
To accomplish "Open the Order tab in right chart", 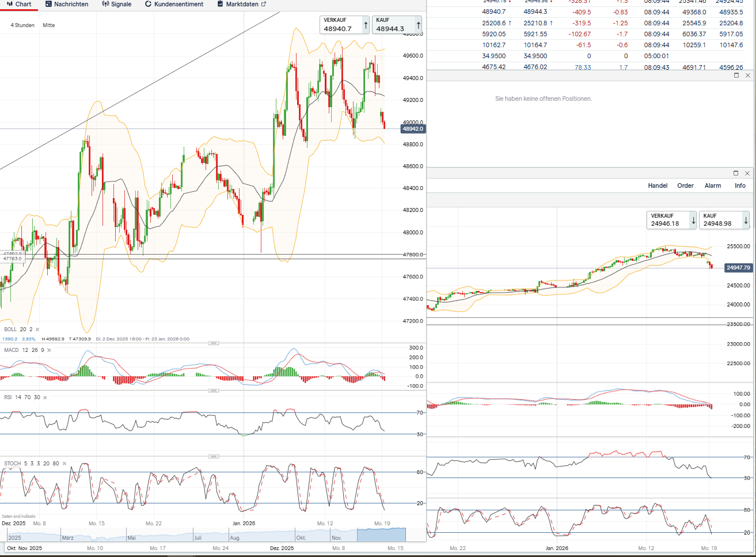I will pos(685,185).
